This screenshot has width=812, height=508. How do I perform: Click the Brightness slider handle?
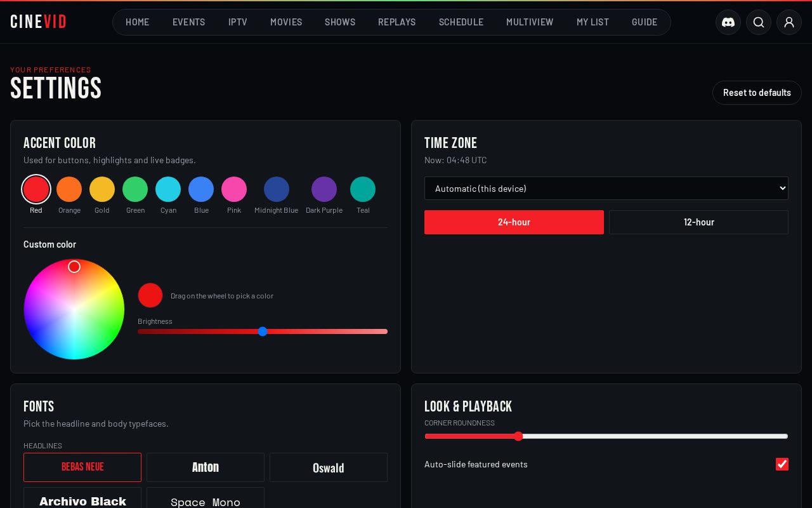coord(263,331)
